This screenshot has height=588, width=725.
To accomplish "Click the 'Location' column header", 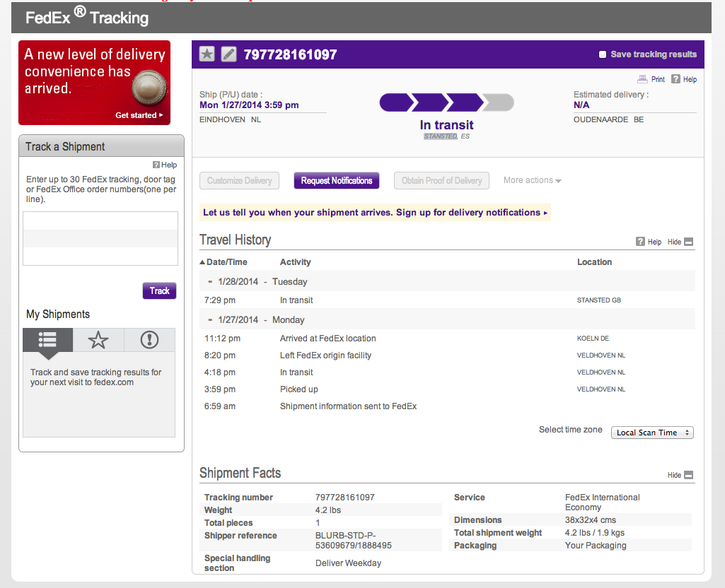I will click(x=594, y=262).
